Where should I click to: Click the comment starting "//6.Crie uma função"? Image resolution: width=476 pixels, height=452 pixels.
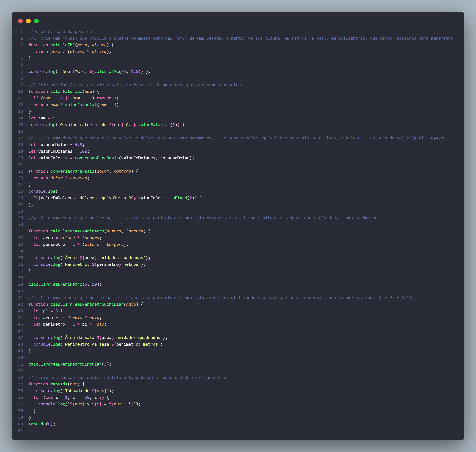tap(127, 378)
